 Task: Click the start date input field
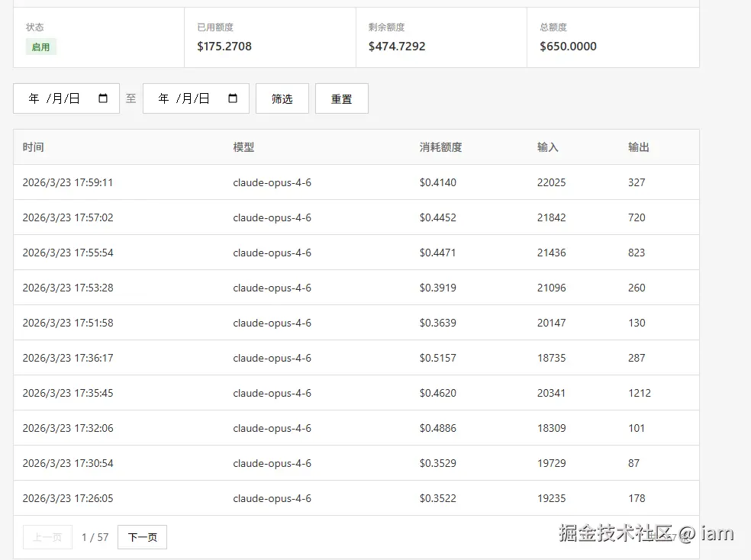pyautogui.click(x=57, y=98)
